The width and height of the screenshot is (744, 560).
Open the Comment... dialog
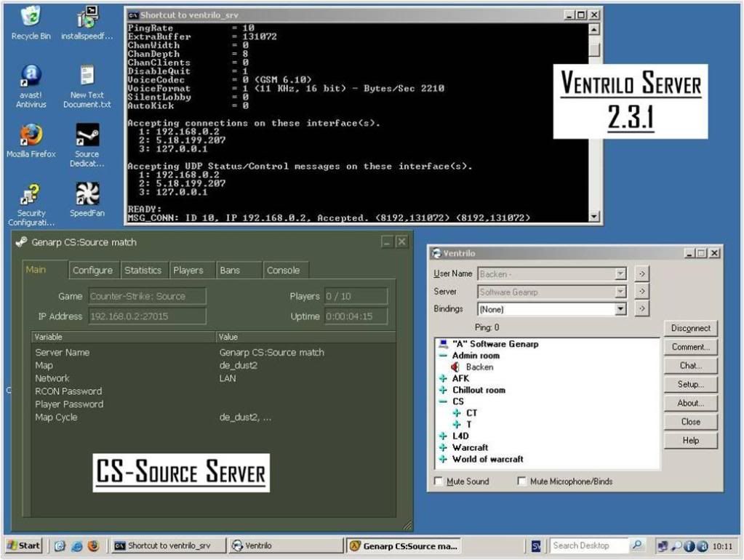(690, 347)
